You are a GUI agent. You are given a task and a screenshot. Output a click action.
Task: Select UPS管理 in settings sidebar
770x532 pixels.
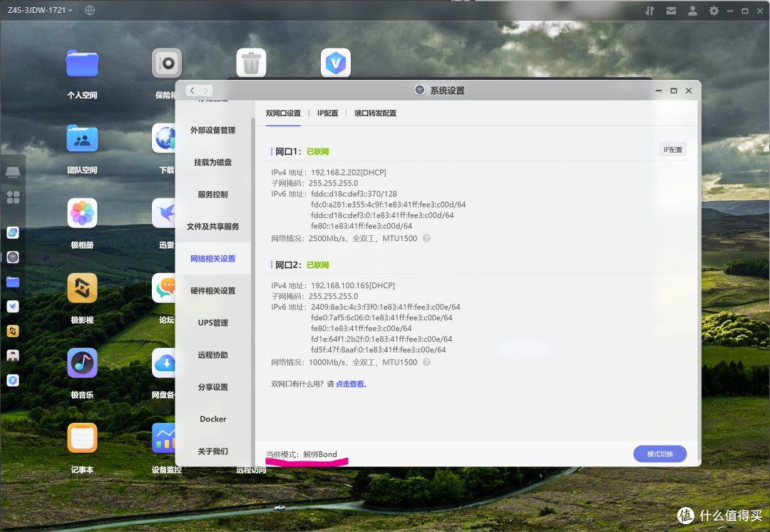213,323
